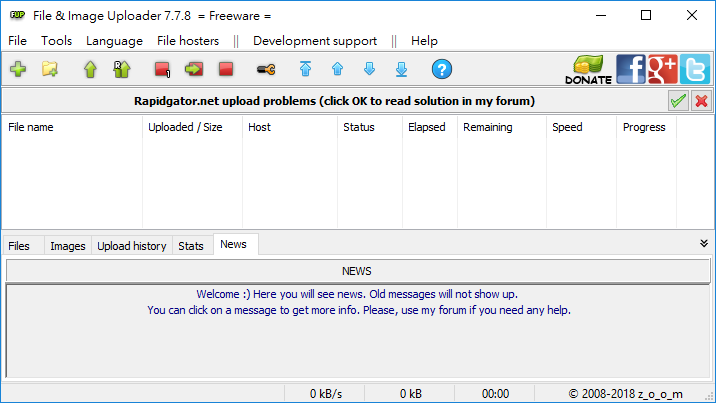716x403 pixels.
Task: Sort by Uploaded / Size column header
Action: [192, 127]
